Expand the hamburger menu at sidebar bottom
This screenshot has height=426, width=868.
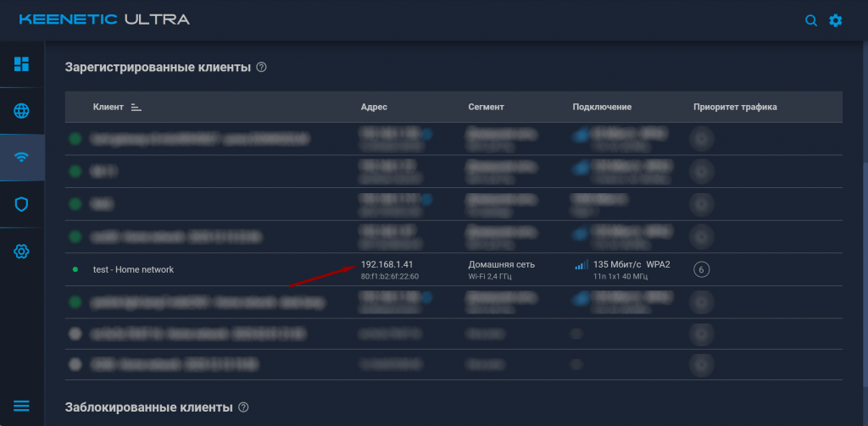click(22, 406)
